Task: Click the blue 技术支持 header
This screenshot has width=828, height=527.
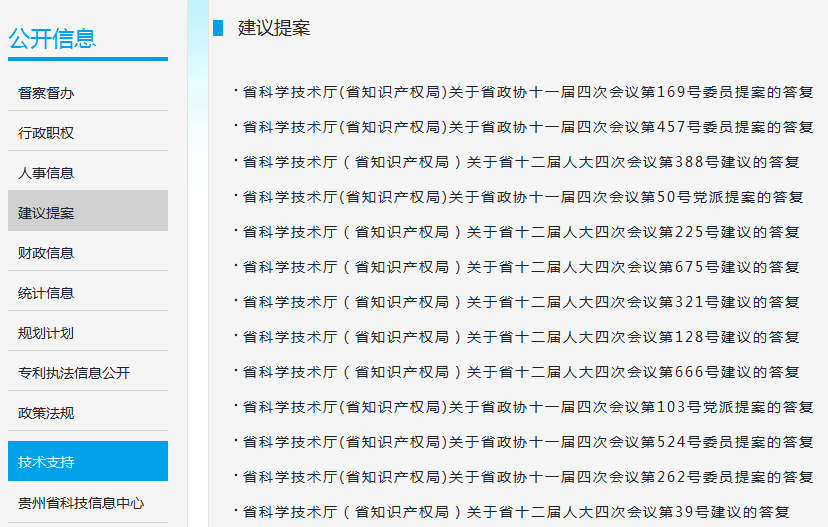Action: (47, 462)
